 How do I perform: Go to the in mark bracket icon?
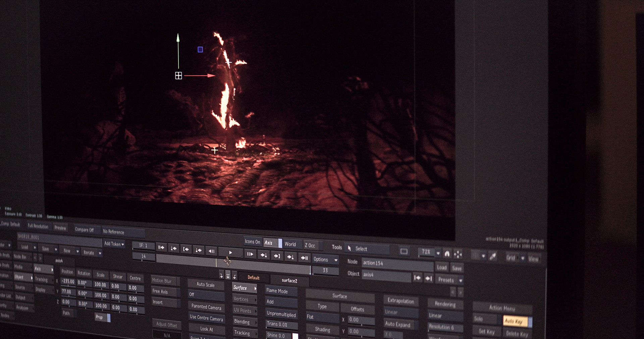click(x=186, y=249)
